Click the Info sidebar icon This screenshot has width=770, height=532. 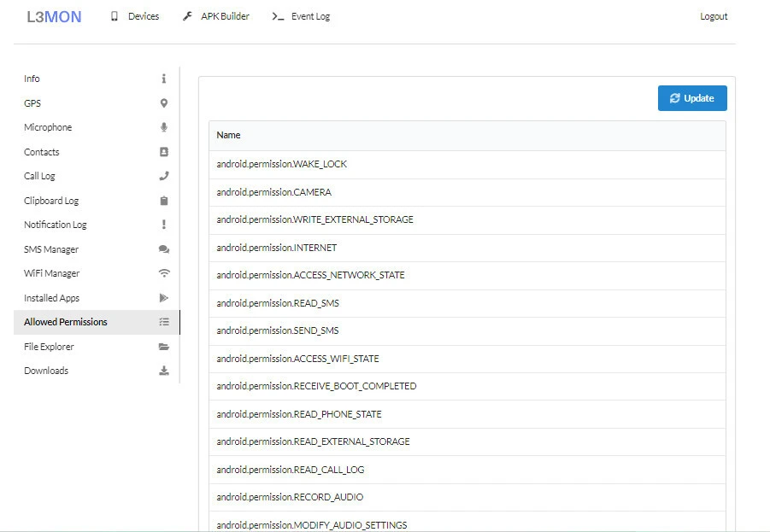[x=164, y=79]
